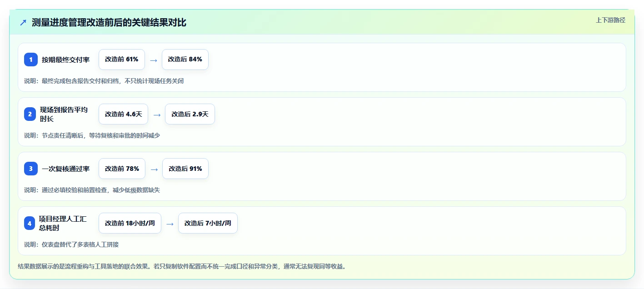Viewport: 644px width, 289px height.
Task: Select the 改造后 2.9天 chip
Action: [190, 114]
